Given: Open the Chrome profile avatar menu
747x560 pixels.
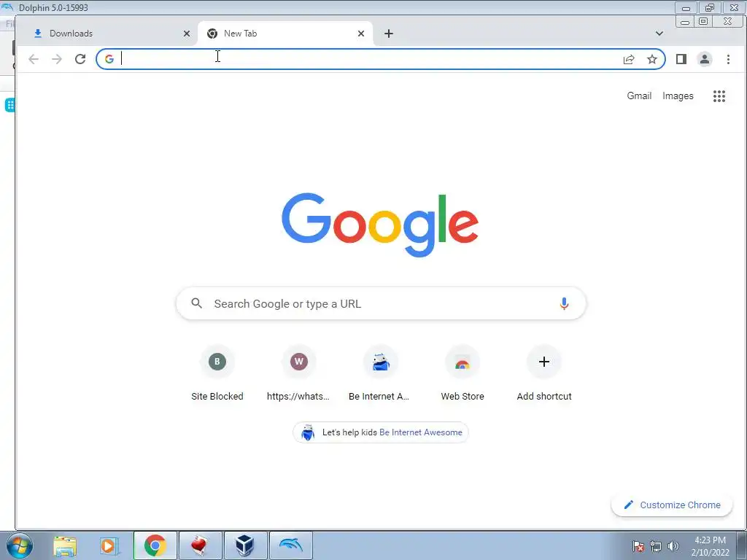Looking at the screenshot, I should click(x=704, y=59).
